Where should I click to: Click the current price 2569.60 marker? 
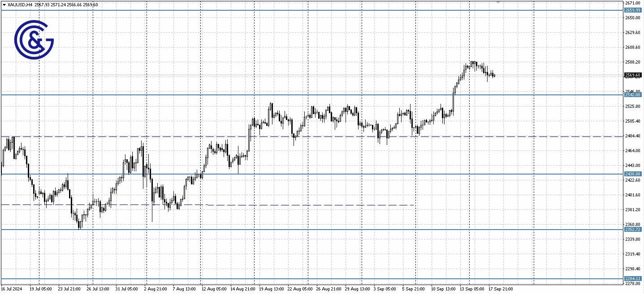632,75
